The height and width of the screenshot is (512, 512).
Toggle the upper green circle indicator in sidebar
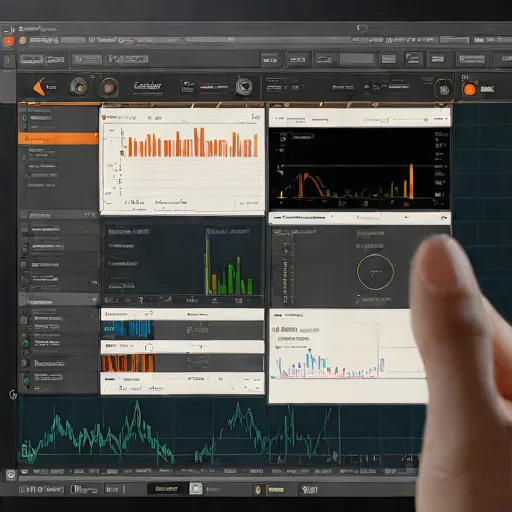tap(25, 343)
